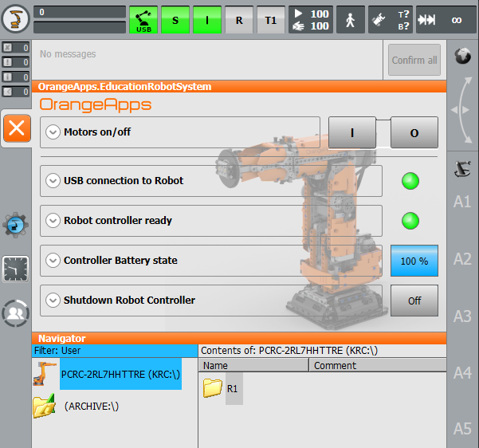Click the green USB robot status icon

(143, 20)
